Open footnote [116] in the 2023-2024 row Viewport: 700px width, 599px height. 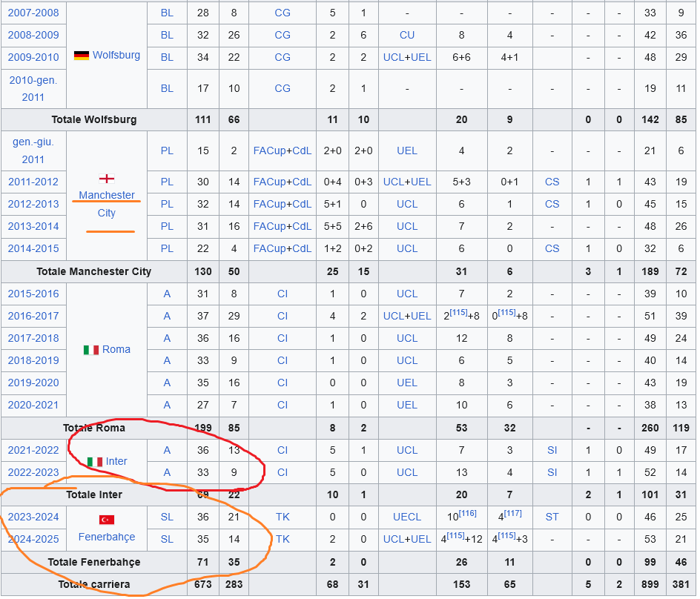coord(467,513)
